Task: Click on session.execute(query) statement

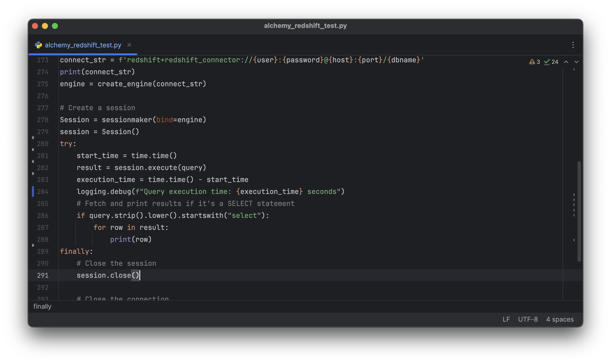Action: (160, 168)
